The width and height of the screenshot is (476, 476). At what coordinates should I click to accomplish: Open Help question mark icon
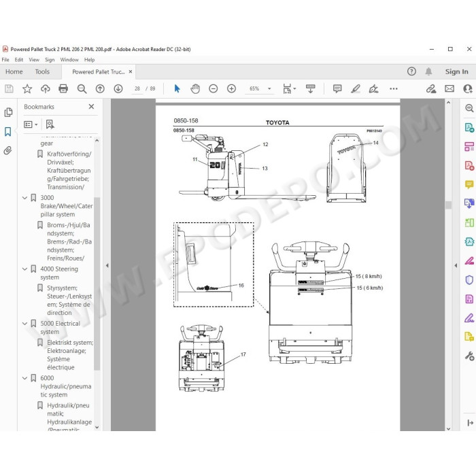(x=411, y=71)
